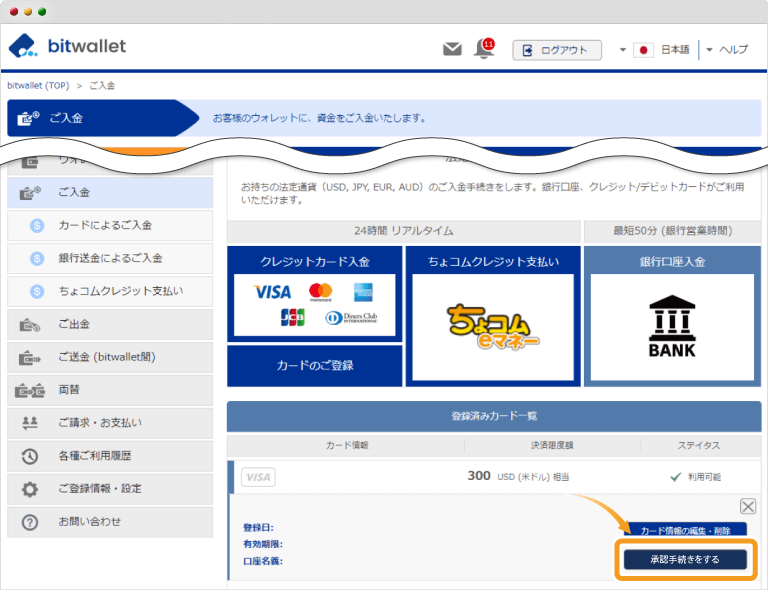
Task: Select 両替 exchange in the sidebar
Action: pos(110,390)
